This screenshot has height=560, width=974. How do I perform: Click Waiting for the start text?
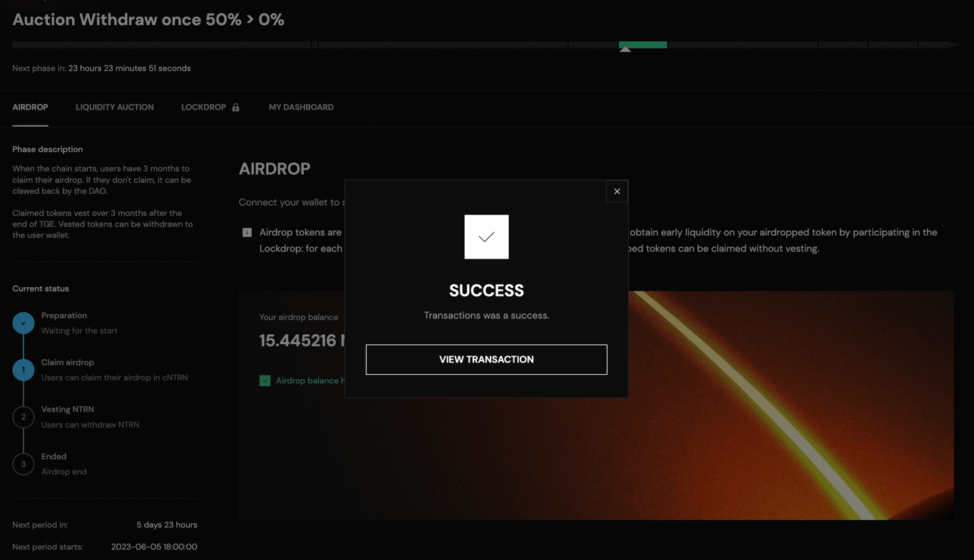pyautogui.click(x=79, y=331)
